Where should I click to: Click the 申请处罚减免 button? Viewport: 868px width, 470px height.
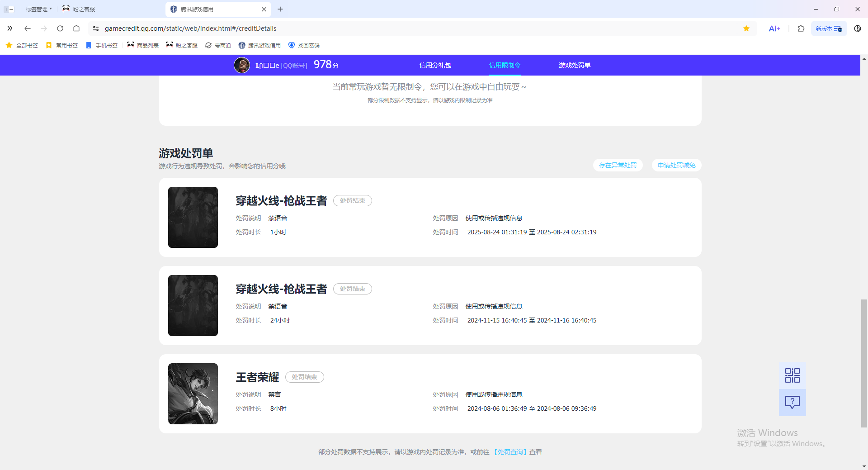coord(676,165)
